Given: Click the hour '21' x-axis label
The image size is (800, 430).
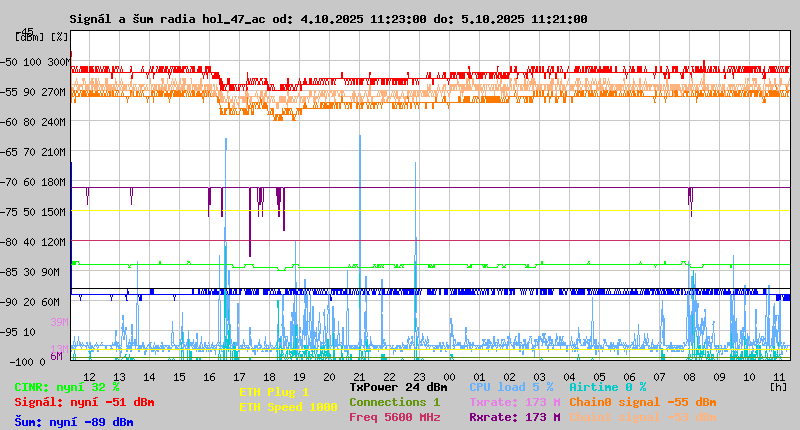Looking at the screenshot, I should pos(359,377).
